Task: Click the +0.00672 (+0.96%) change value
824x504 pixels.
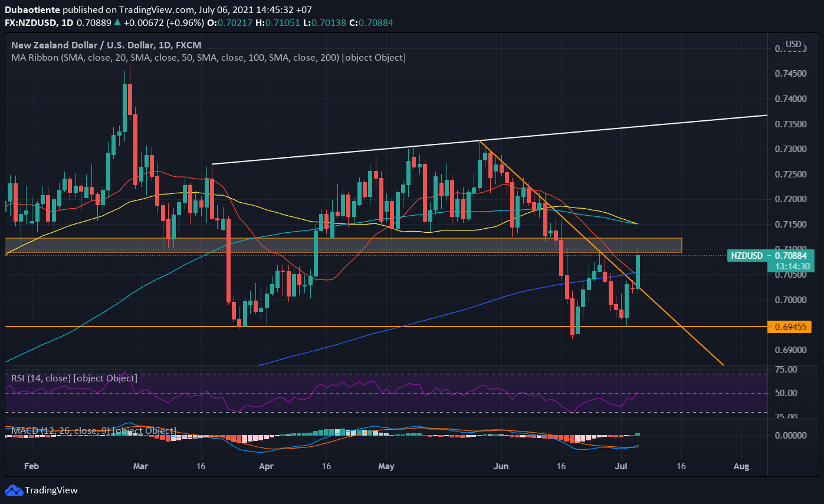Action: pos(163,23)
